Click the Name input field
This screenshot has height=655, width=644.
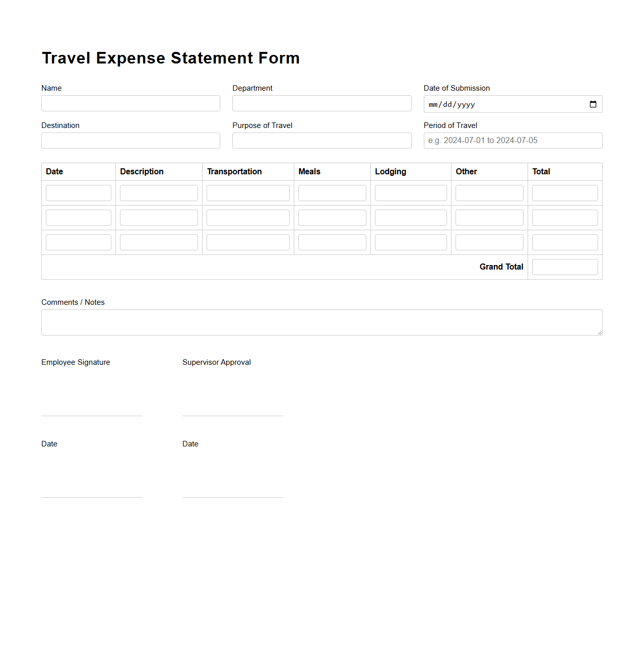pos(131,103)
